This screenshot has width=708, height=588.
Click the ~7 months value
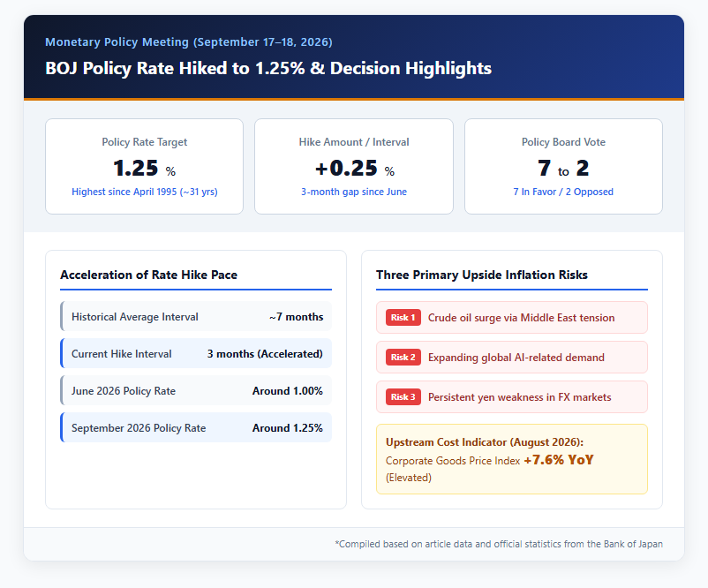point(297,317)
